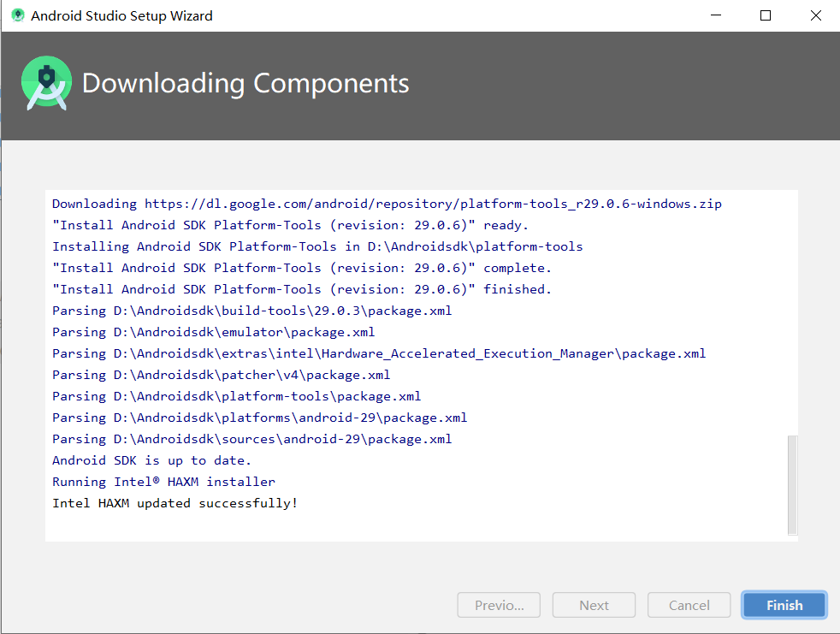Click the greyed-out Cancel button
The image size is (840, 634).
[x=689, y=605]
